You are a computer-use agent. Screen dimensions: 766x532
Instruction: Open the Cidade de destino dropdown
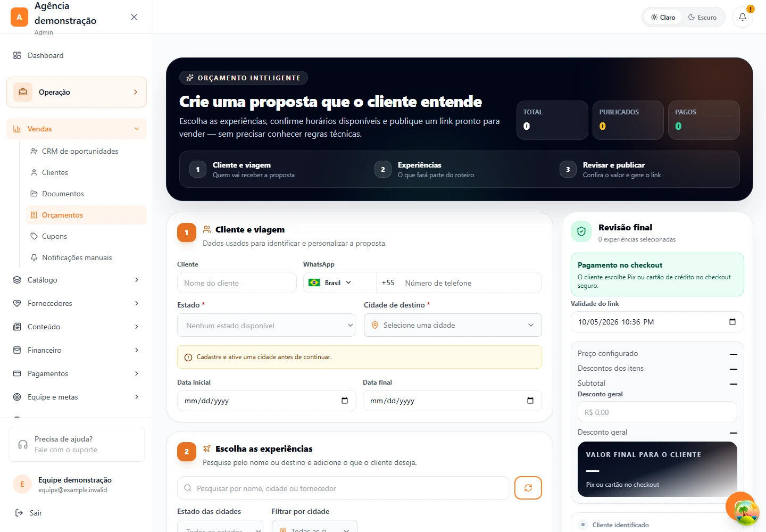[453, 325]
